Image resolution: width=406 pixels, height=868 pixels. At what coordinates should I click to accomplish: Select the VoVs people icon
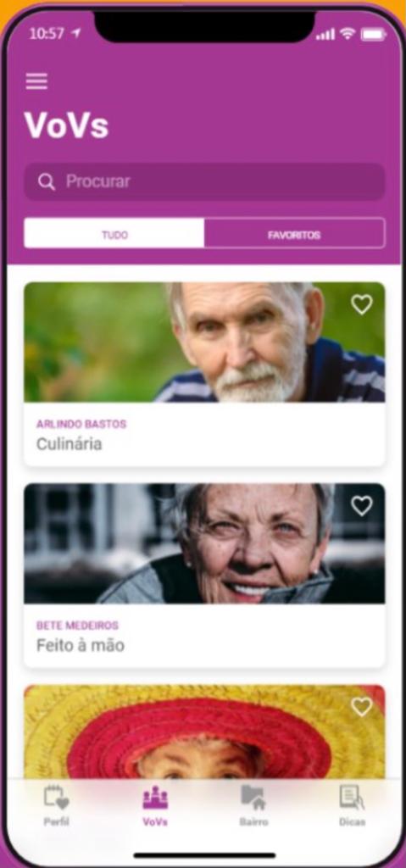[155, 798]
